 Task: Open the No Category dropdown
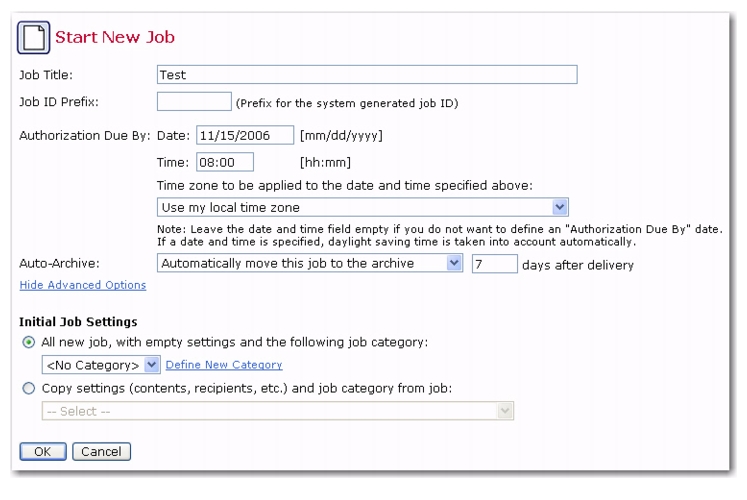(101, 365)
